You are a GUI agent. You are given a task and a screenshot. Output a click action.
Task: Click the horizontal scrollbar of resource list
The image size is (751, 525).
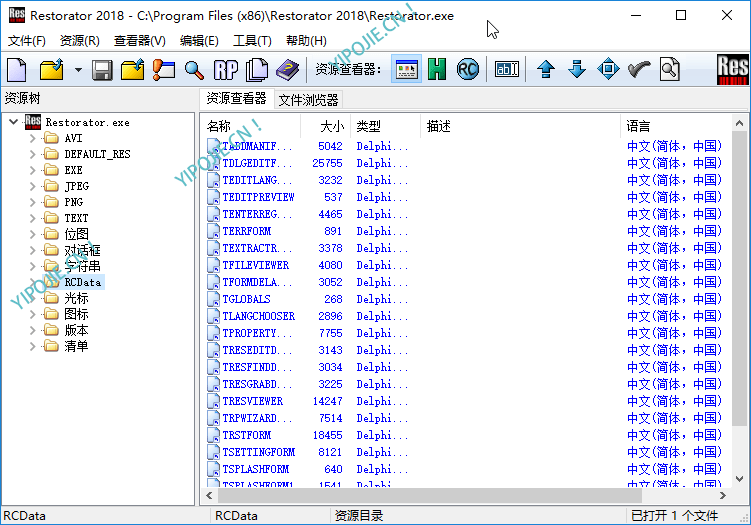[460, 495]
